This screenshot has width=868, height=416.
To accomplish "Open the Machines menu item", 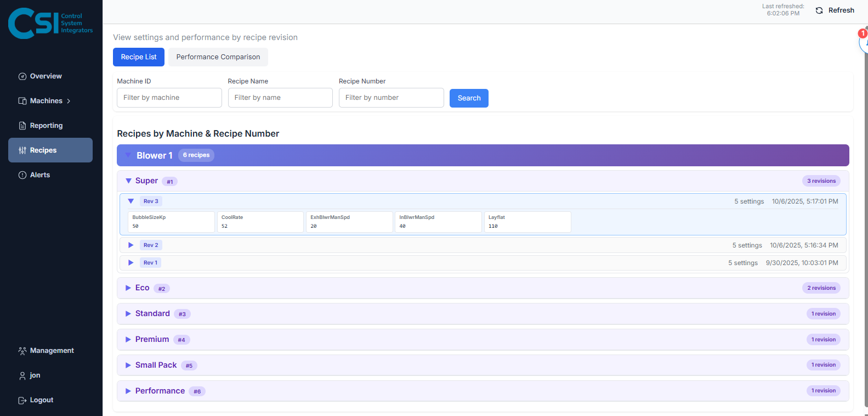I will (50, 101).
